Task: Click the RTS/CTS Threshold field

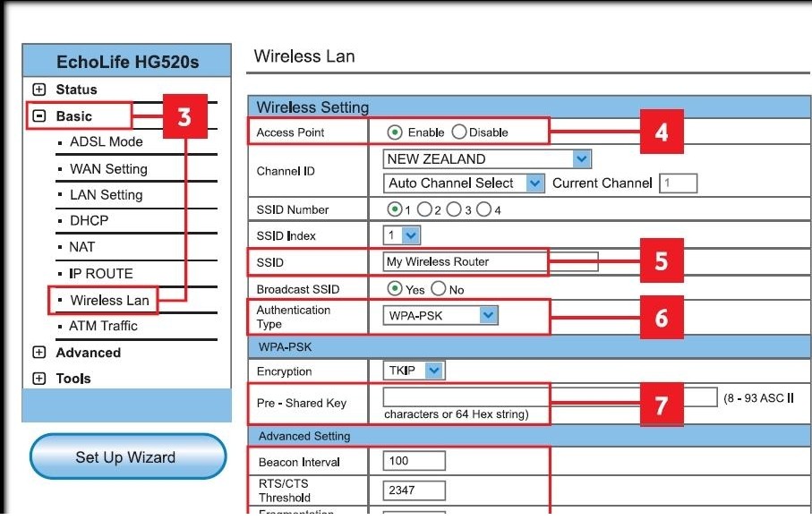Action: point(414,490)
